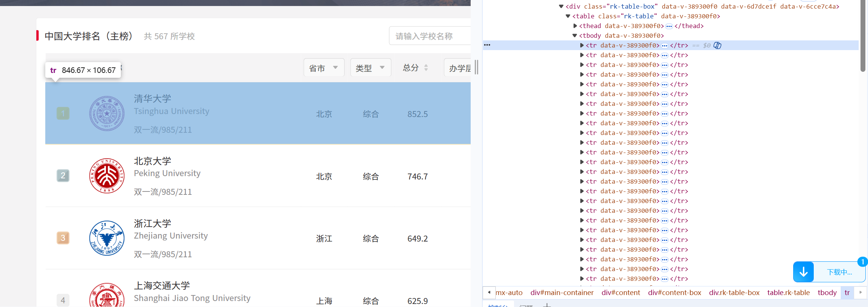Collapse the div rk-table-box node
Image resolution: width=868 pixels, height=307 pixels.
pos(561,6)
